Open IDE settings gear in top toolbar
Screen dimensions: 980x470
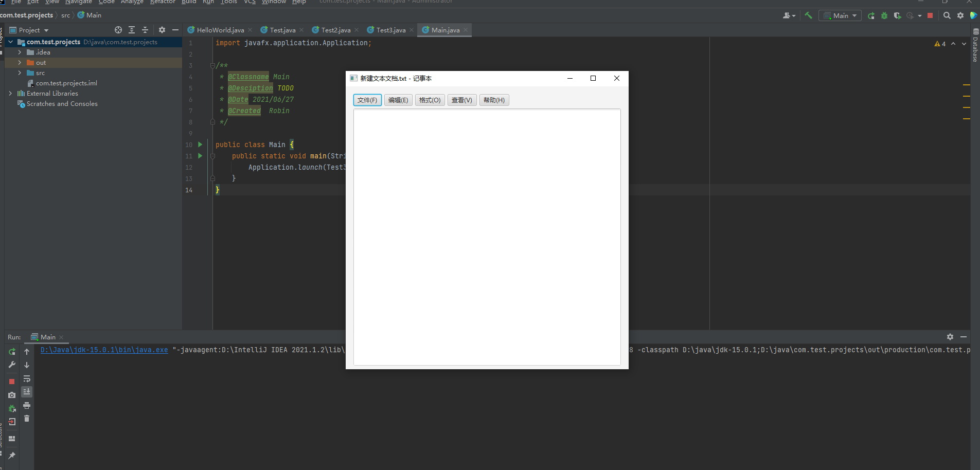[x=960, y=15]
